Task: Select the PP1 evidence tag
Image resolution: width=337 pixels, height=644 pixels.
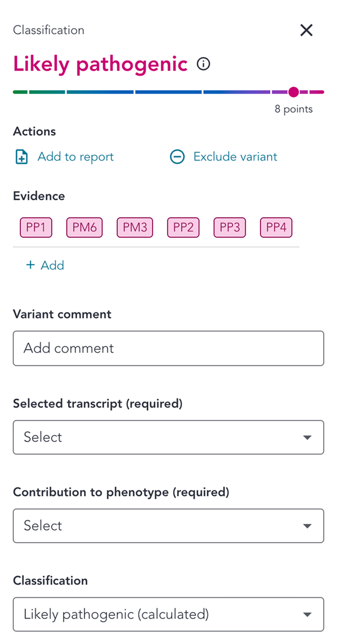Action: coord(36,228)
